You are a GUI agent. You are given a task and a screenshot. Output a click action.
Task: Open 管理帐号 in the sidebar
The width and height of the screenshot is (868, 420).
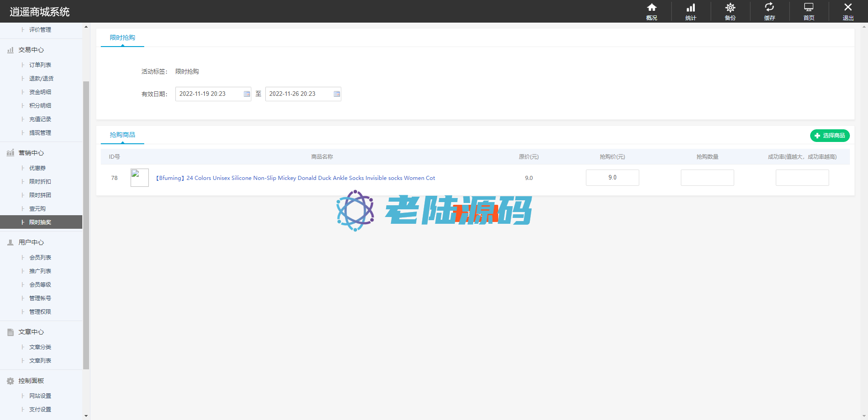tap(40, 298)
